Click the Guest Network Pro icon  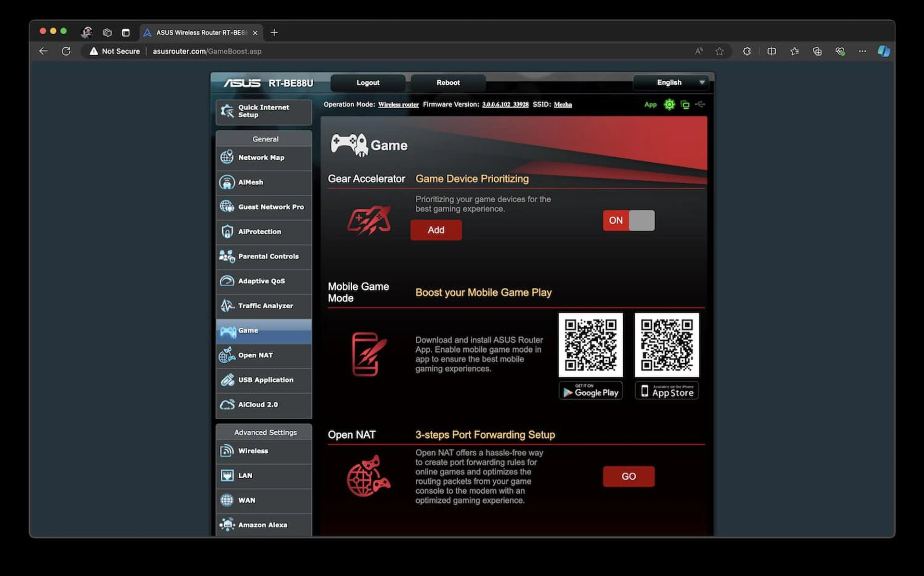pos(227,207)
